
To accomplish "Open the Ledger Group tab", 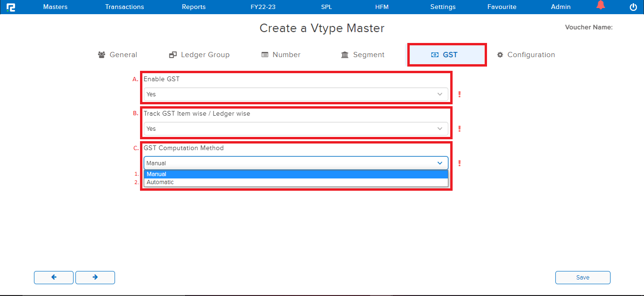I will 199,55.
